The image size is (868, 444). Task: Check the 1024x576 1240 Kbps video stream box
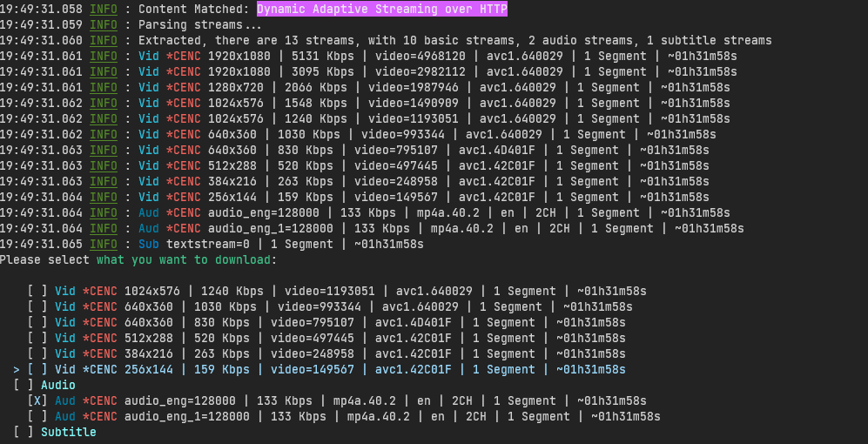click(x=37, y=292)
